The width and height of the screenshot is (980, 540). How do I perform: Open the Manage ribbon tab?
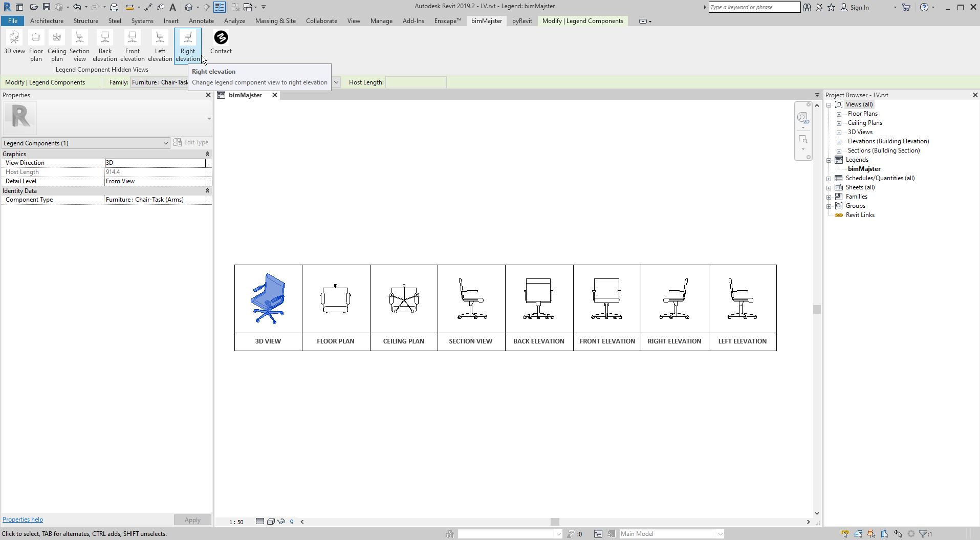point(381,21)
